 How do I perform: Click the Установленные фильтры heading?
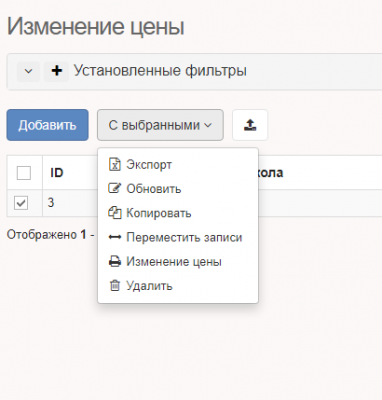point(160,71)
